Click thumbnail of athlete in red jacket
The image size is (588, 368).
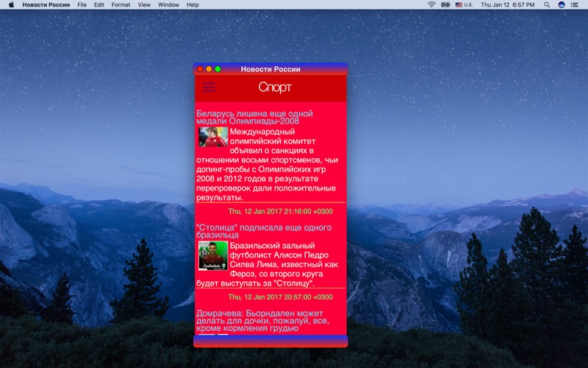click(x=213, y=137)
